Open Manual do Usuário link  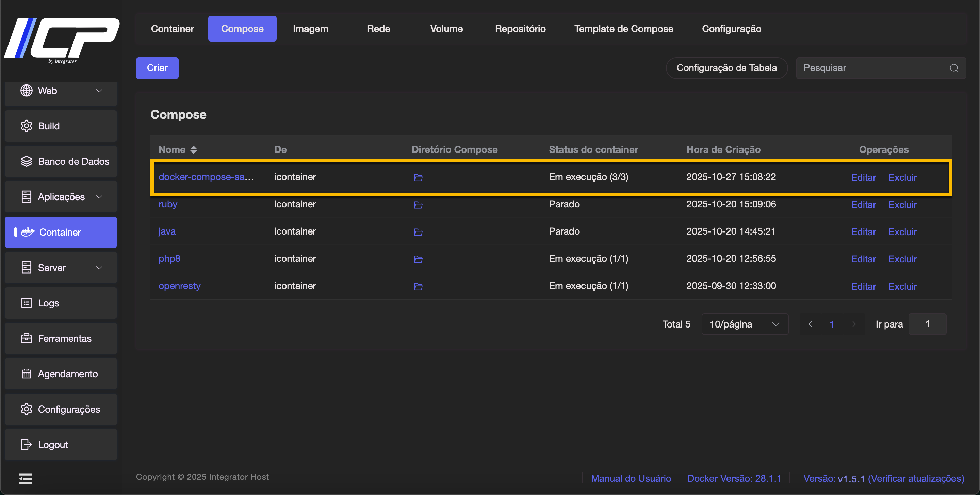(631, 478)
